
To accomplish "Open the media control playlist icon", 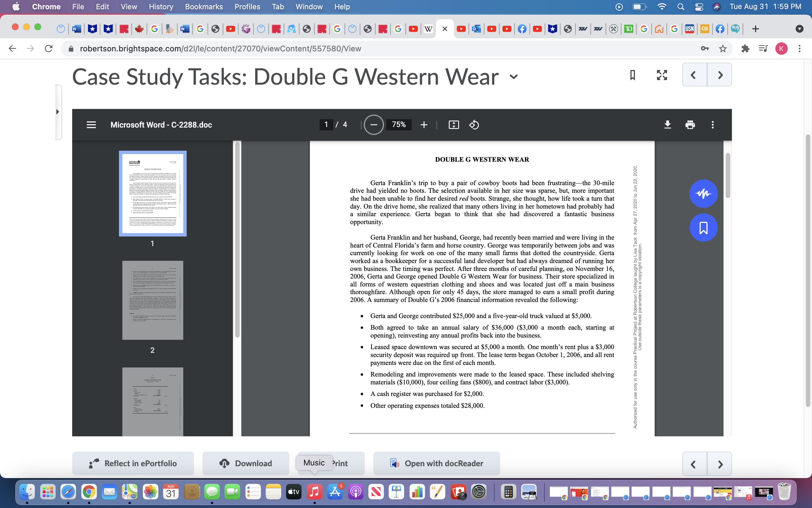I will (763, 49).
